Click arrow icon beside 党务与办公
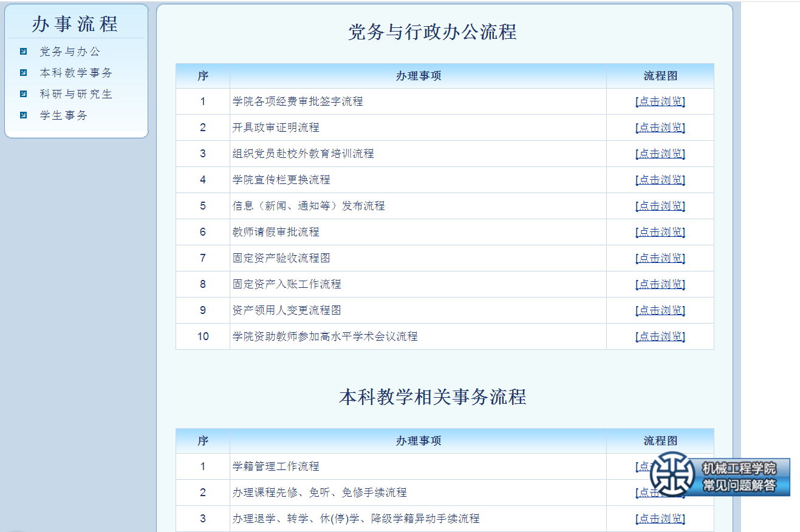Screen dimensions: 800x532 pos(24,52)
